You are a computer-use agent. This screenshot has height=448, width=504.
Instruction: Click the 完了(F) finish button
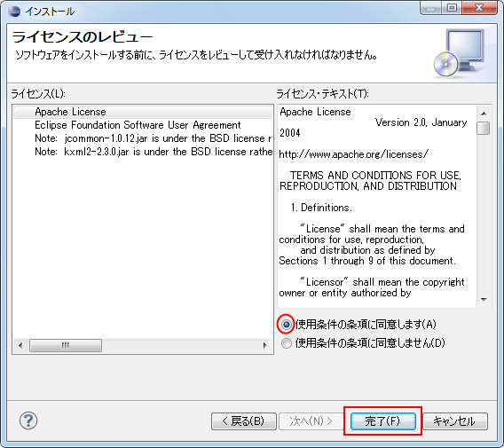tap(382, 421)
